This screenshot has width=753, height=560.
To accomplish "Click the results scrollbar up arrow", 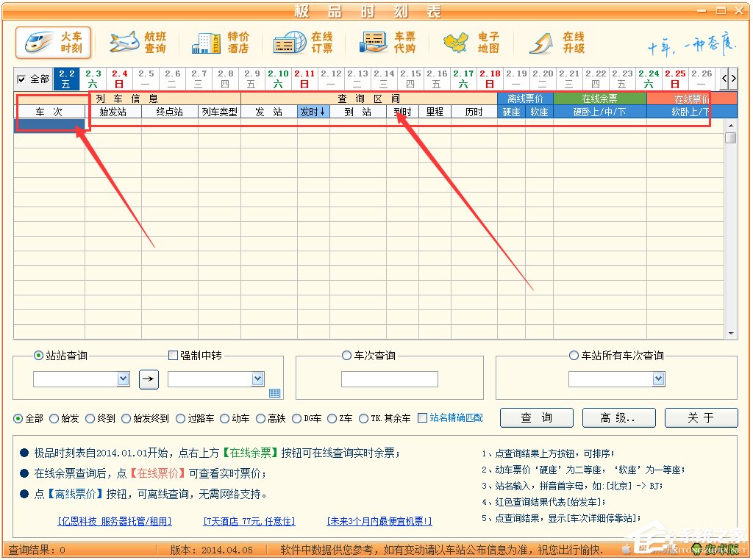I will 731,126.
